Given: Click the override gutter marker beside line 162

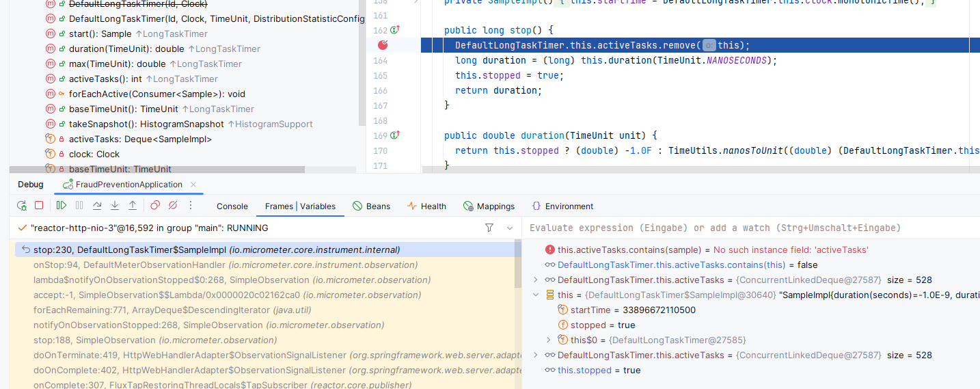Looking at the screenshot, I should click(x=394, y=30).
